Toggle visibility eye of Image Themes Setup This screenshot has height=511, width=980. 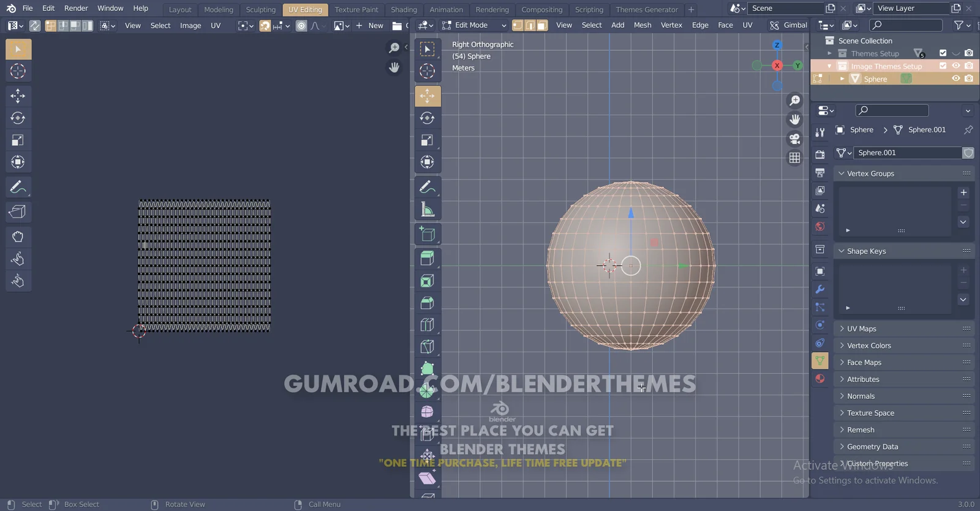tap(956, 66)
